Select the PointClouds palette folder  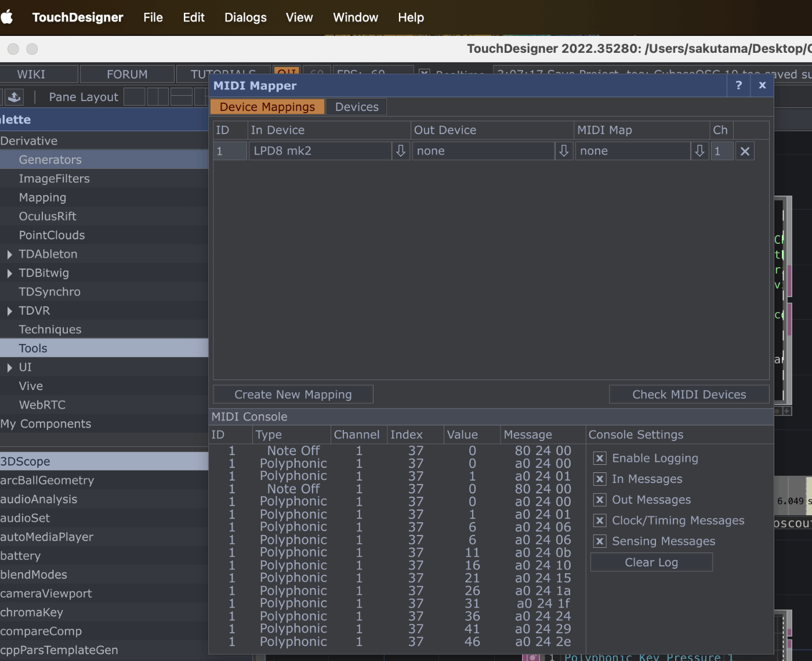click(x=104, y=235)
